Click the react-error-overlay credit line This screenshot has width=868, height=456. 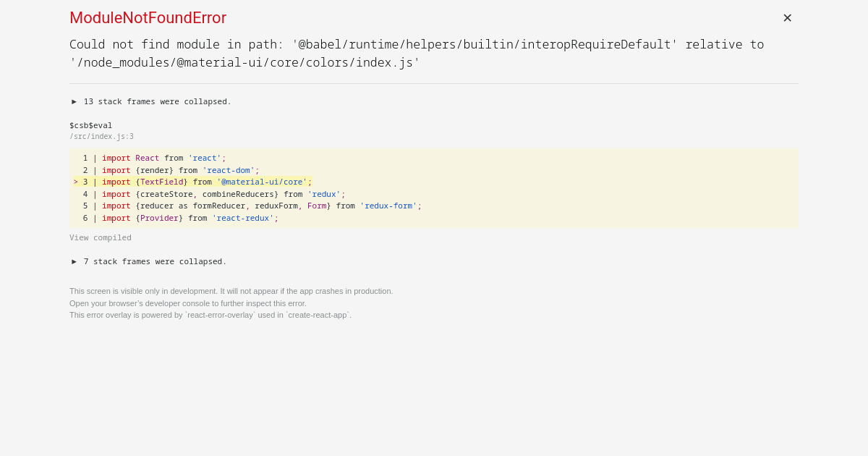click(x=210, y=315)
